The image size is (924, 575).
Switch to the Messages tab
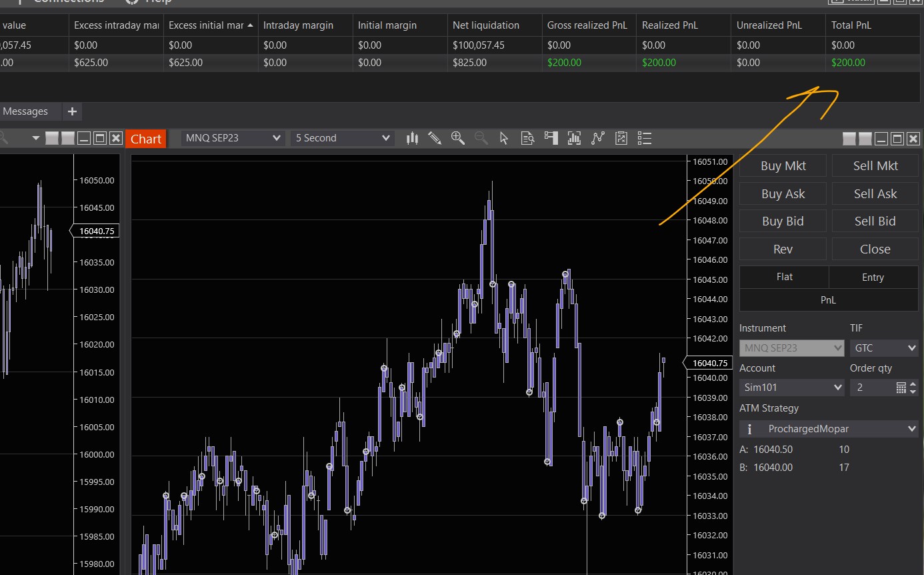(25, 111)
